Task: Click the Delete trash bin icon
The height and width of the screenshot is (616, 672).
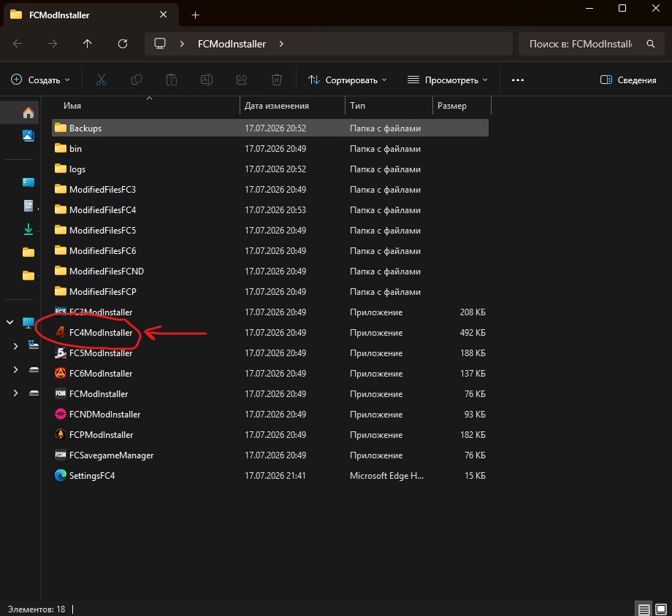Action: coord(277,80)
